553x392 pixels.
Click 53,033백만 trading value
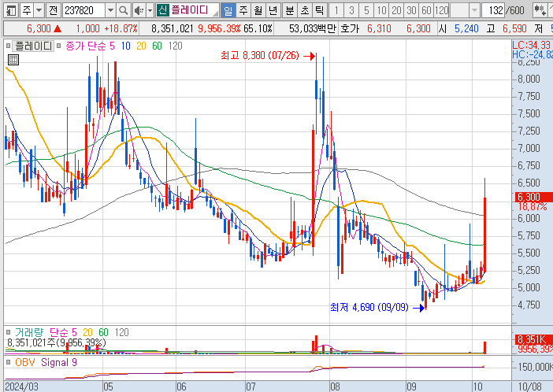click(313, 28)
